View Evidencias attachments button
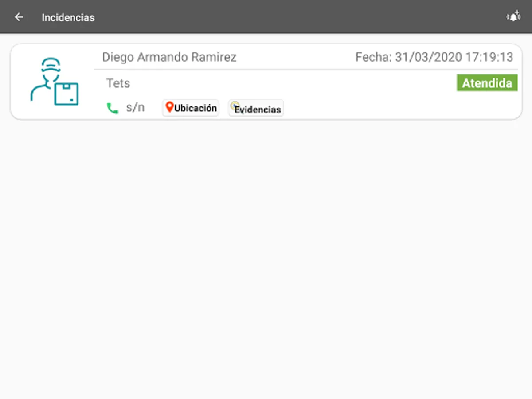The width and height of the screenshot is (532, 399). (x=256, y=108)
